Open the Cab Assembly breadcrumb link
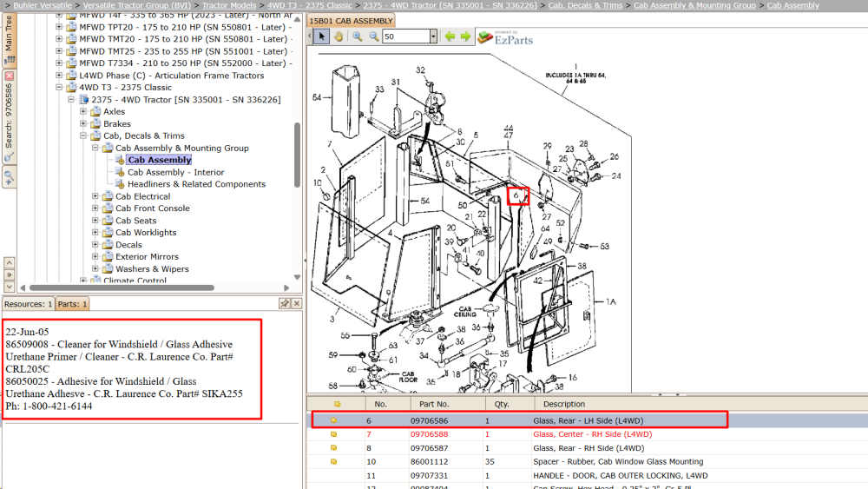Screen dimensions: 868x489 [792, 5]
